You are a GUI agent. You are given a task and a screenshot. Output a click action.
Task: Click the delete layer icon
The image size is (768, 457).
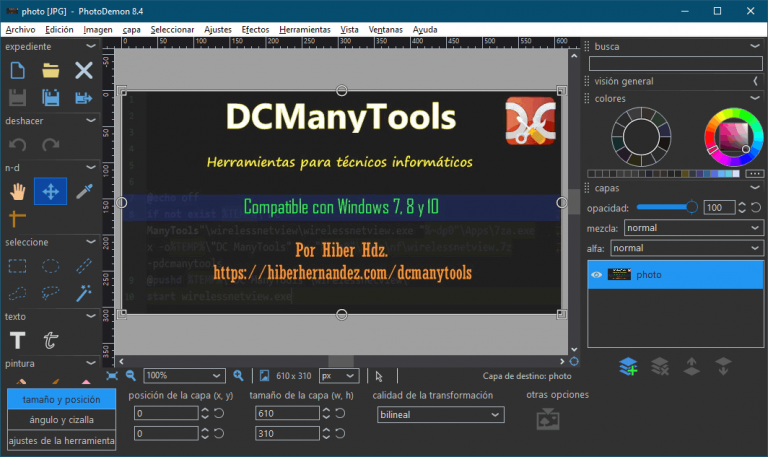tap(660, 366)
